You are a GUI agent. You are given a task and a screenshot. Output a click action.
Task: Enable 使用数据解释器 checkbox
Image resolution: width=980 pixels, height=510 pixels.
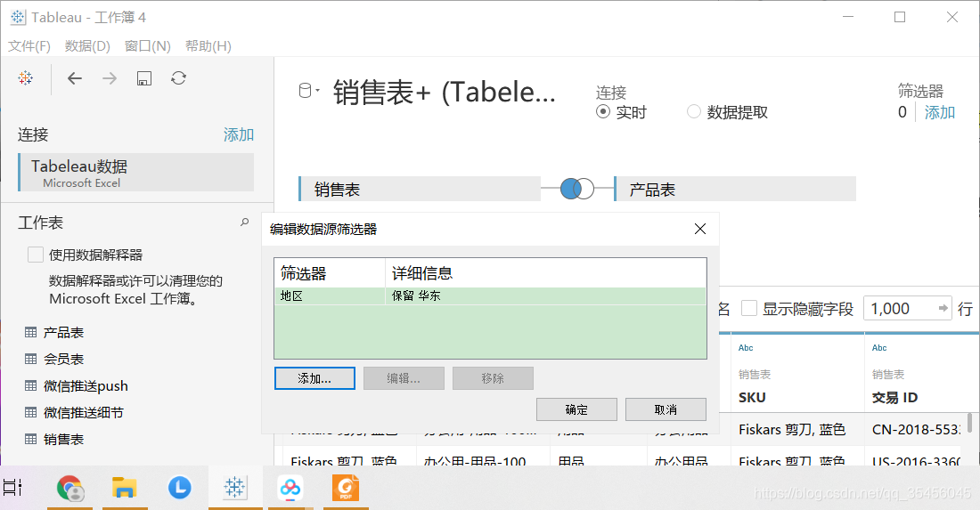[x=36, y=255]
